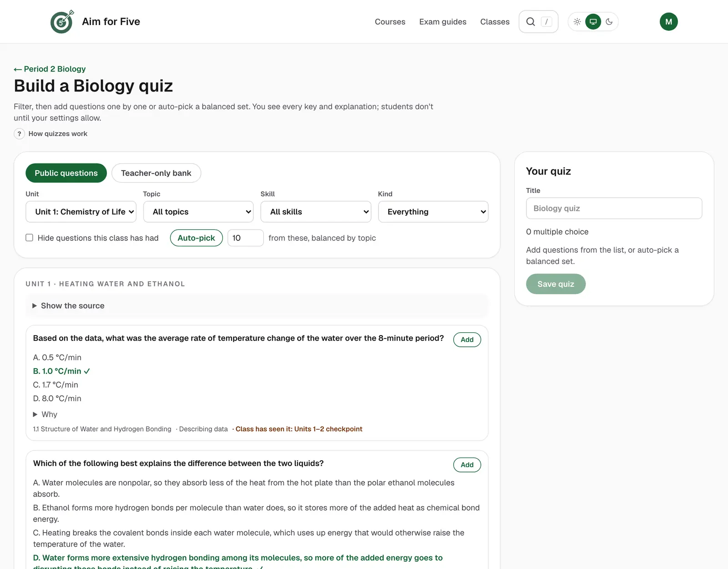Image resolution: width=728 pixels, height=569 pixels.
Task: Click the question mark help icon
Action: [x=19, y=134]
